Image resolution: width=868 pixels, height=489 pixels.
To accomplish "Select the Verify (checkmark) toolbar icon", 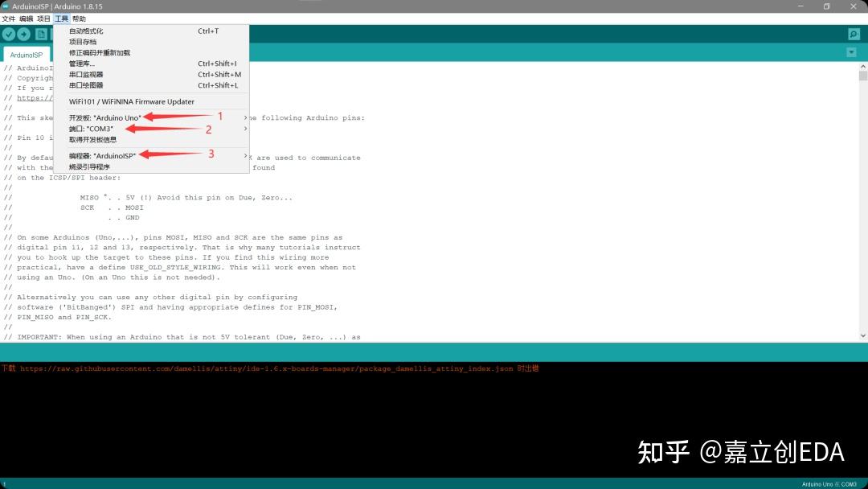I will [x=9, y=34].
